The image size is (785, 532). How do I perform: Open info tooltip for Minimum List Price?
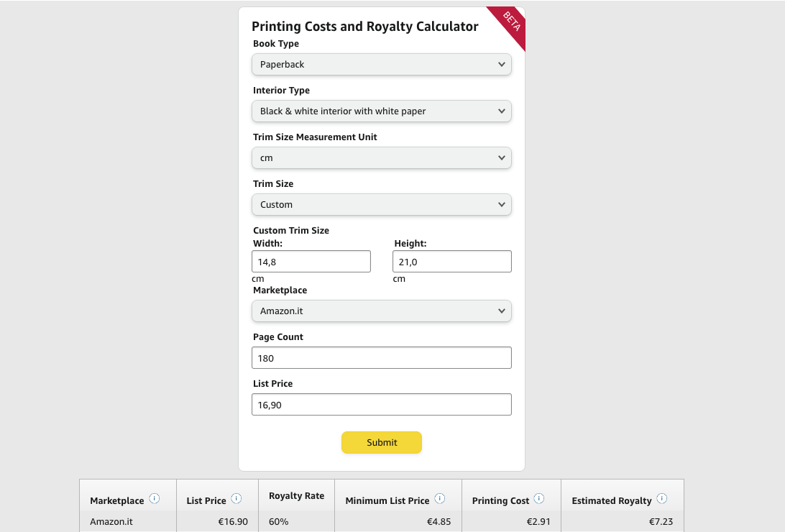click(439, 497)
